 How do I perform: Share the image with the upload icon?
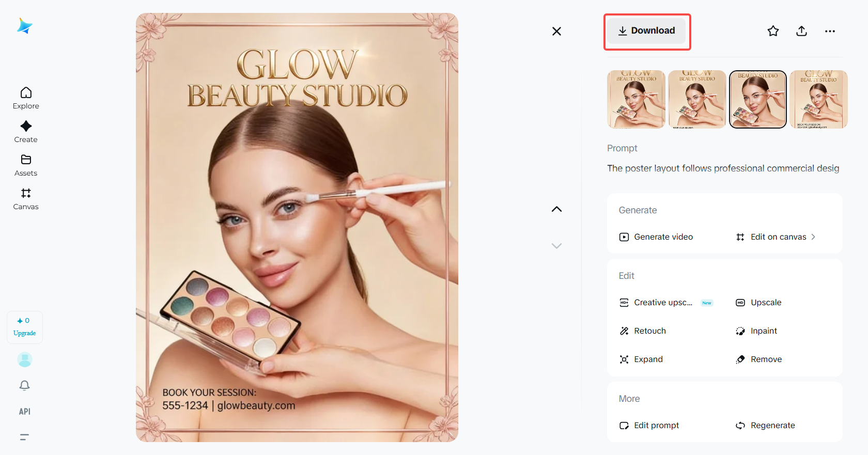(x=801, y=31)
